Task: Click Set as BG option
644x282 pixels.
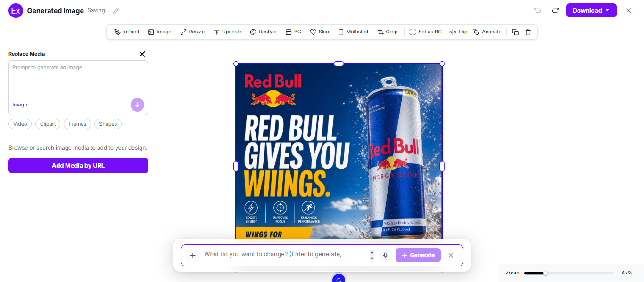Action: pyautogui.click(x=425, y=32)
